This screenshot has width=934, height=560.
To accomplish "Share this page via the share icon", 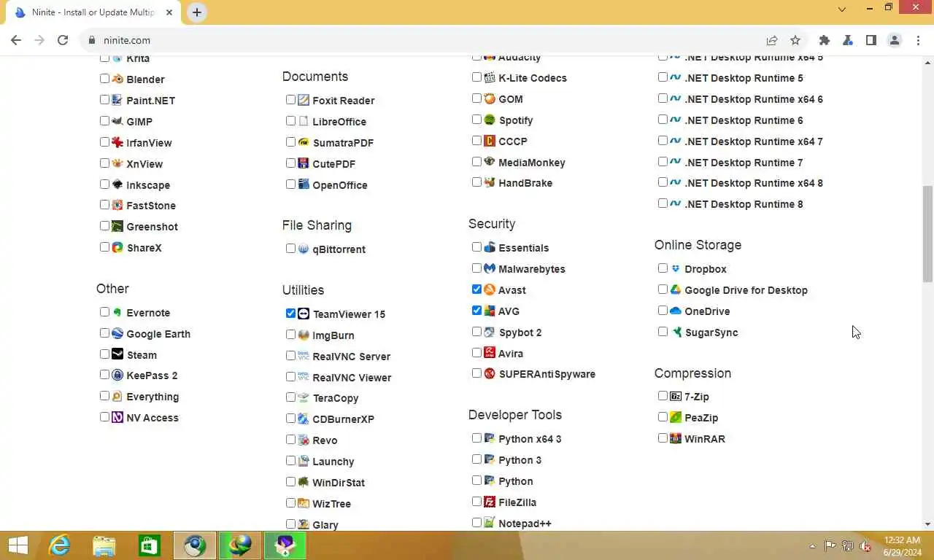I will tap(772, 40).
